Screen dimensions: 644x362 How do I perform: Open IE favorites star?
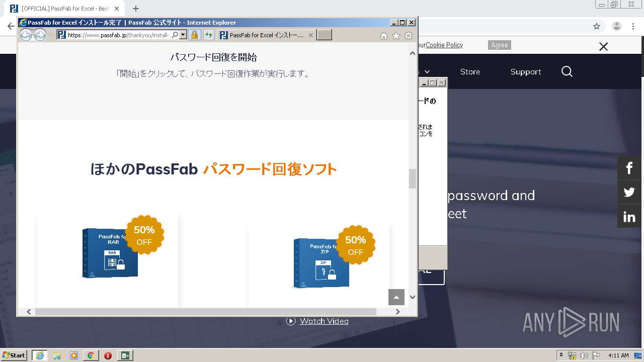click(396, 36)
